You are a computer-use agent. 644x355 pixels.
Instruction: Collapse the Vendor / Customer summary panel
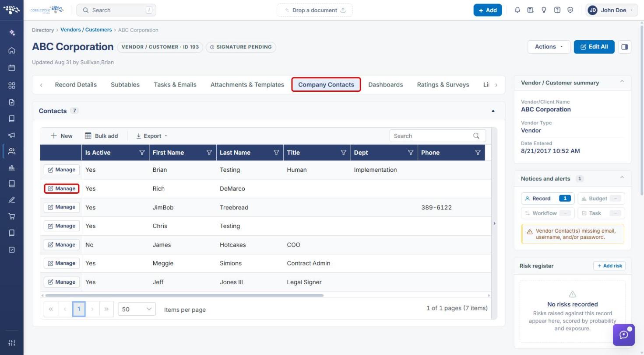(622, 82)
